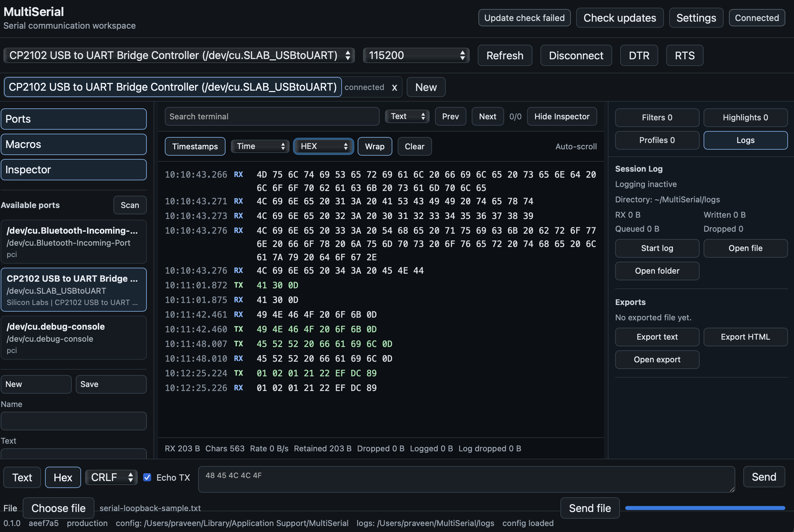Click Open folder button
794x532 pixels.
point(657,271)
